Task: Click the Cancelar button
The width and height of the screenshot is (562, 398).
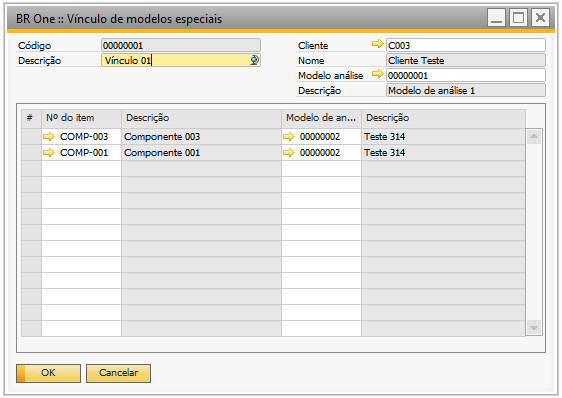Action: click(x=118, y=373)
